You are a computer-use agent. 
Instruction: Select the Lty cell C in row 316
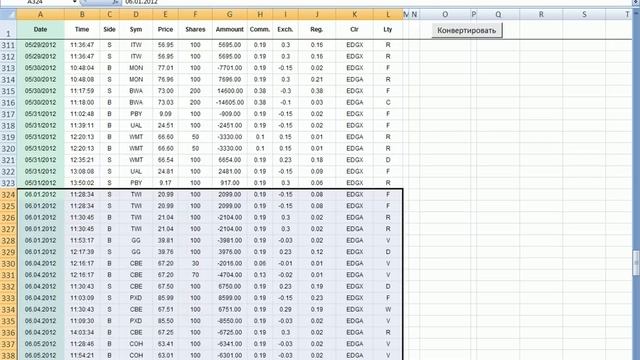point(388,102)
